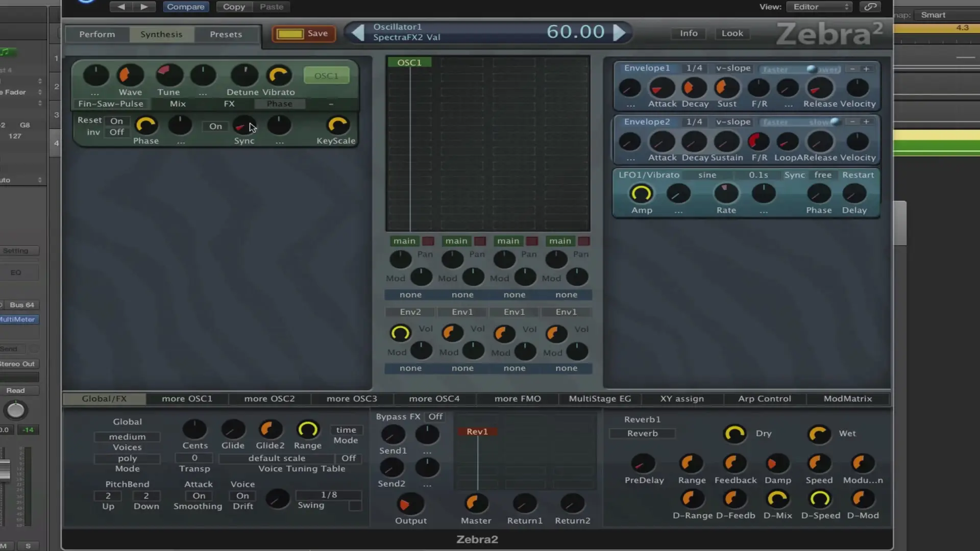
Task: Click Envelope1 Attack knob
Action: tap(662, 88)
